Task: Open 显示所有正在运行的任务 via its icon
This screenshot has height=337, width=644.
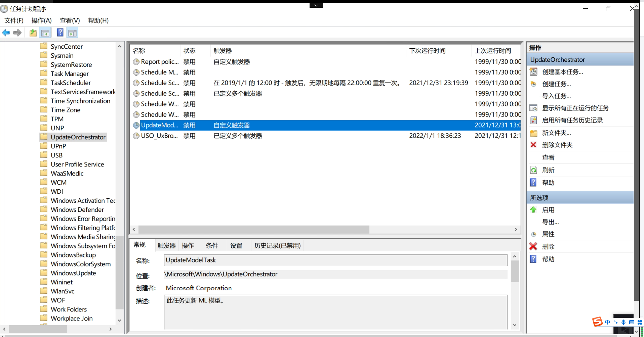Action: [533, 108]
